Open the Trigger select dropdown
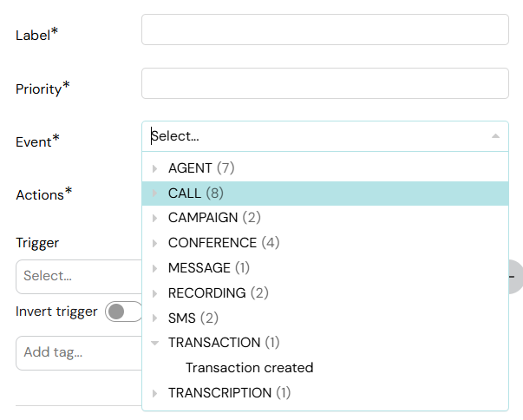 pos(79,277)
